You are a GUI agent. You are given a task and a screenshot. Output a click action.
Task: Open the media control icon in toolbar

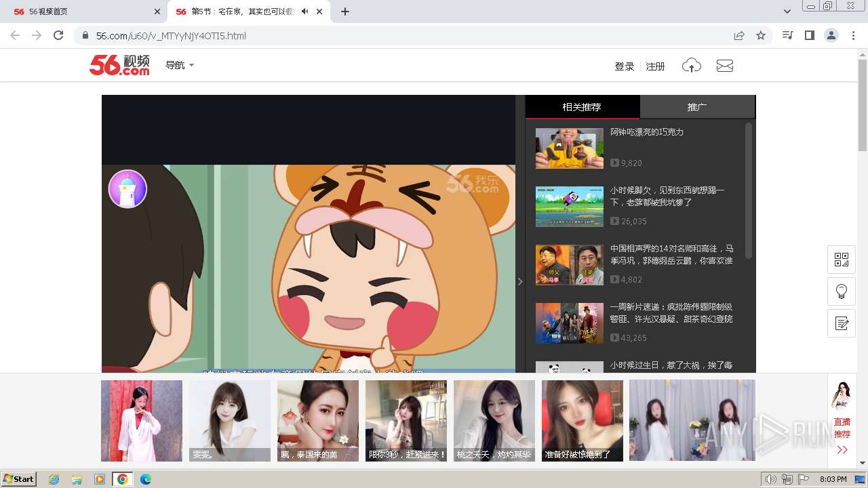tap(787, 35)
